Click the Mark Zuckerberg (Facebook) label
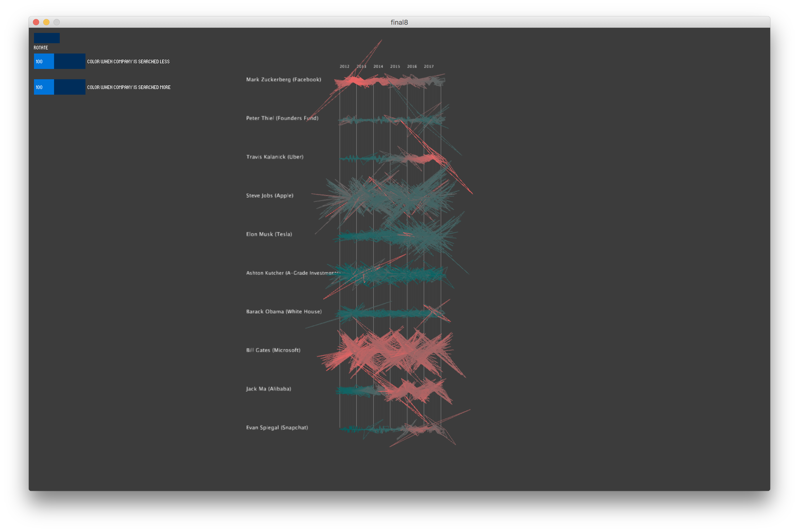Screen dimensions: 799x532 [x=283, y=79]
